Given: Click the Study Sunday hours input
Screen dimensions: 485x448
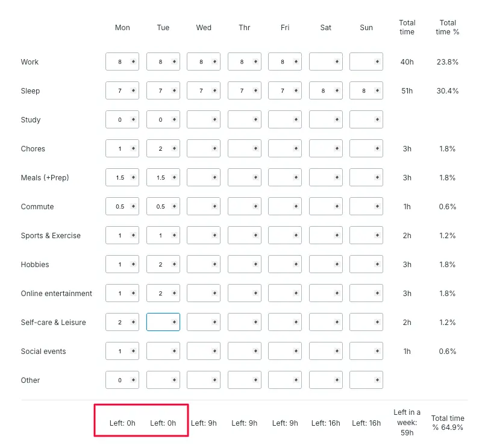Looking at the screenshot, I should pos(362,120).
